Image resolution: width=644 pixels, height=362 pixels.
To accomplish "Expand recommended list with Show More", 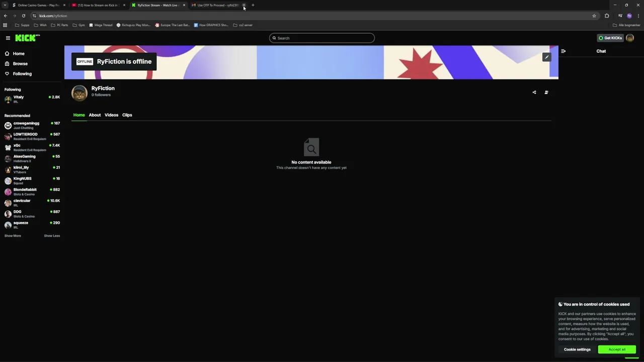I will tap(13, 236).
